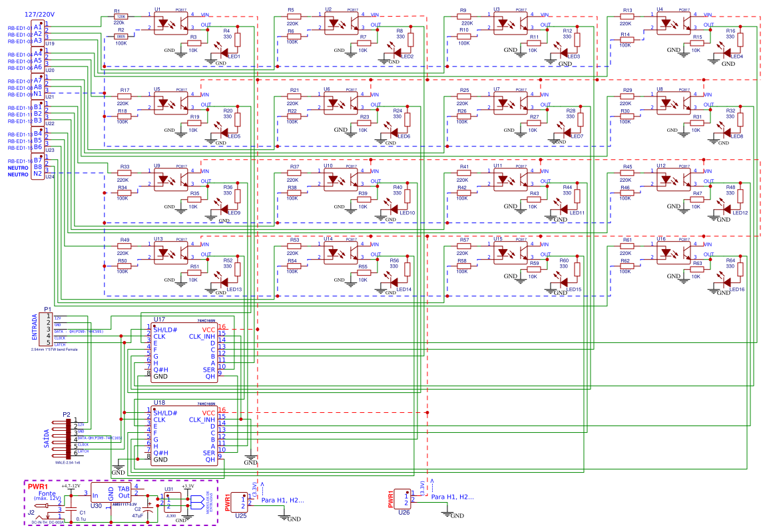This screenshot has height=532, width=767.
Task: Click the U31 jumper block symbol
Action: click(172, 502)
